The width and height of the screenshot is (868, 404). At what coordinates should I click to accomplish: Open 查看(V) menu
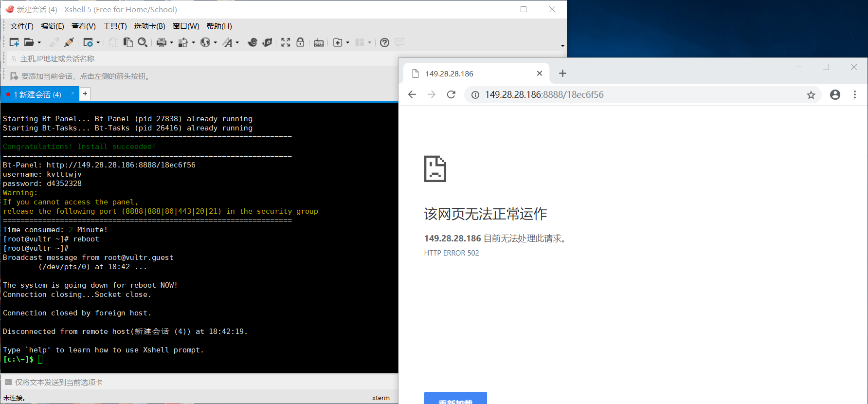coord(84,26)
